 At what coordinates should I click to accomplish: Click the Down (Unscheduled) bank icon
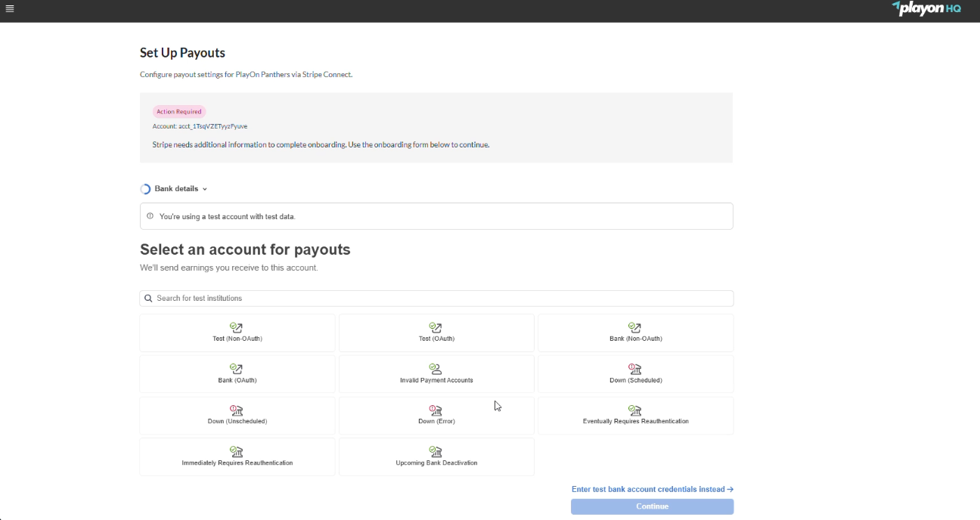pyautogui.click(x=237, y=410)
